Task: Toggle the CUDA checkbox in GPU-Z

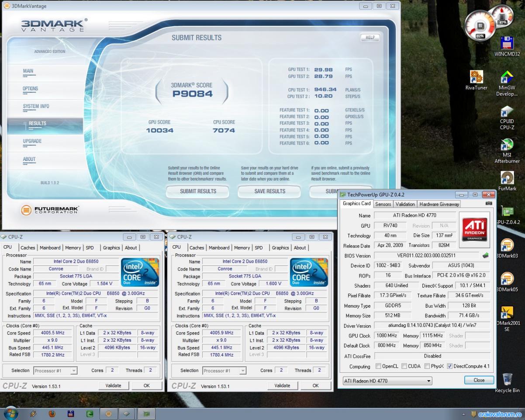Action: 404,366
